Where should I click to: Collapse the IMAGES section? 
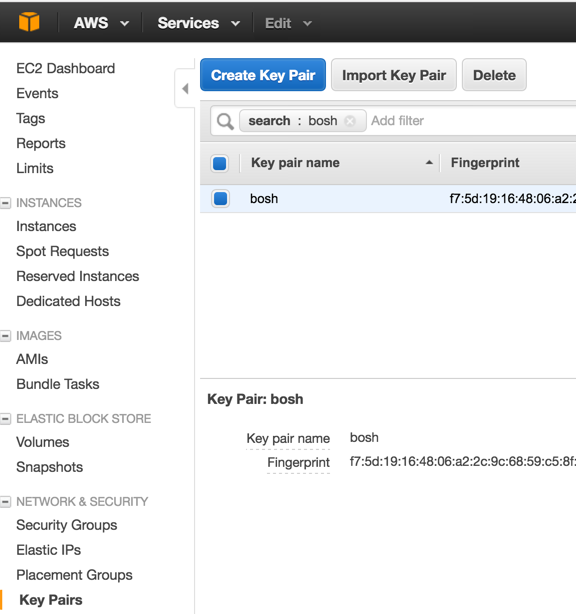point(6,336)
